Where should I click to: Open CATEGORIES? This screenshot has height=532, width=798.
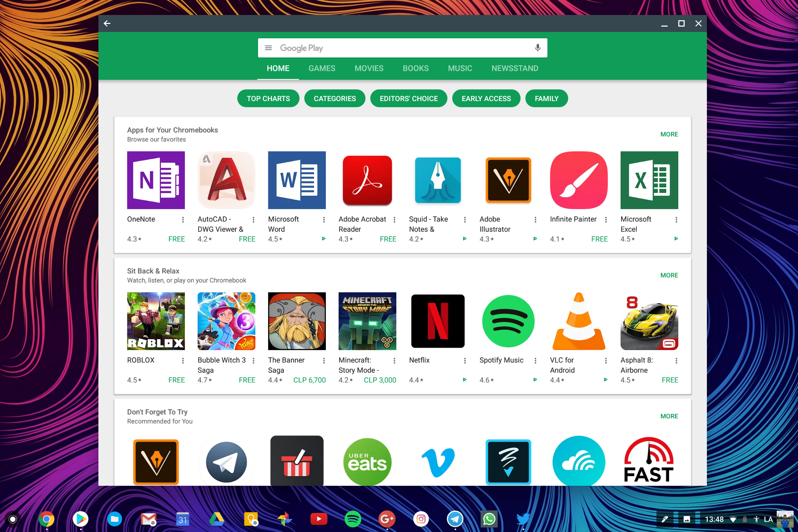pyautogui.click(x=334, y=98)
